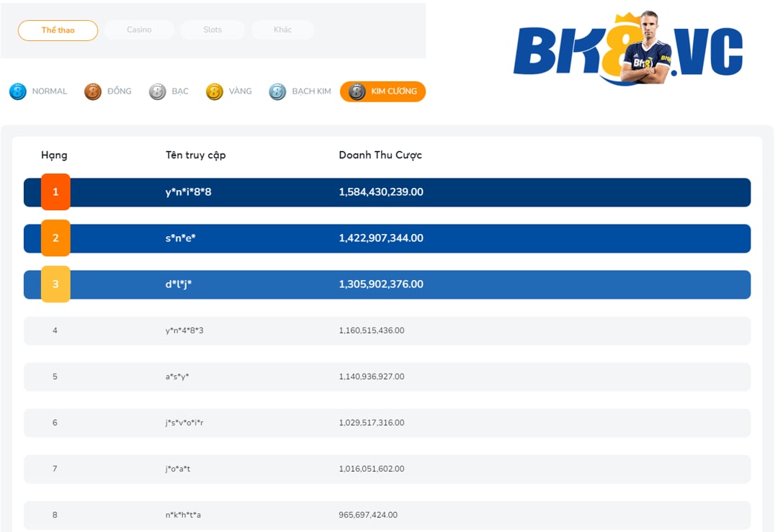Click the KIM CƯƠNG diamond coin icon

[x=355, y=91]
